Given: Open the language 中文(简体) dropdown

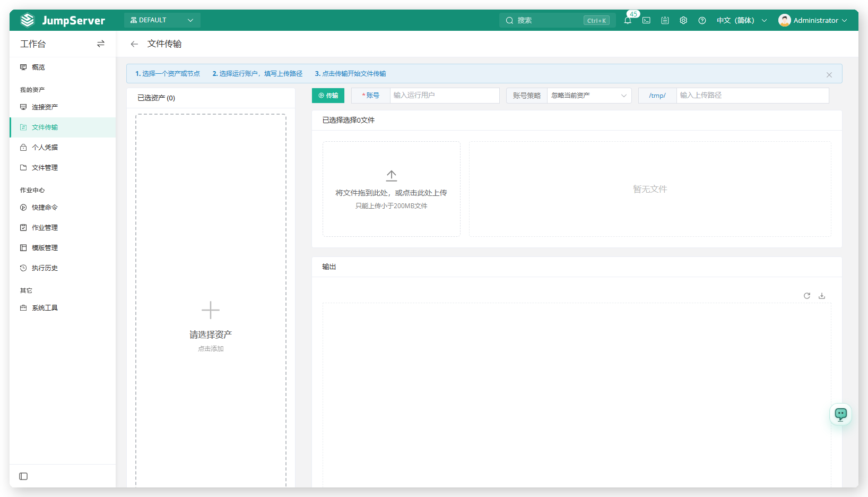Looking at the screenshot, I should click(x=742, y=20).
